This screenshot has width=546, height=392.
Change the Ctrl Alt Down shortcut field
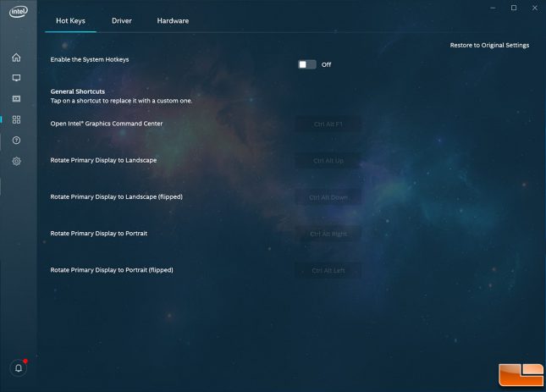[x=328, y=197]
